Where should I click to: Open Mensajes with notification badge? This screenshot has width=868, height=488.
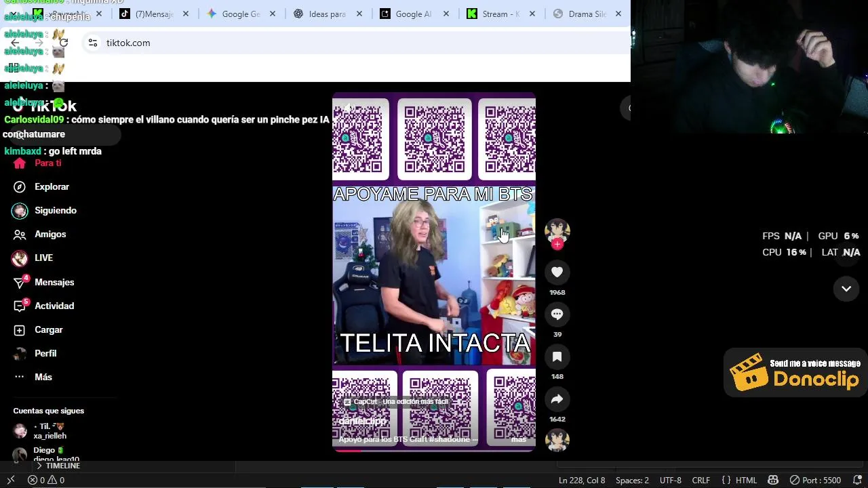coord(43,282)
